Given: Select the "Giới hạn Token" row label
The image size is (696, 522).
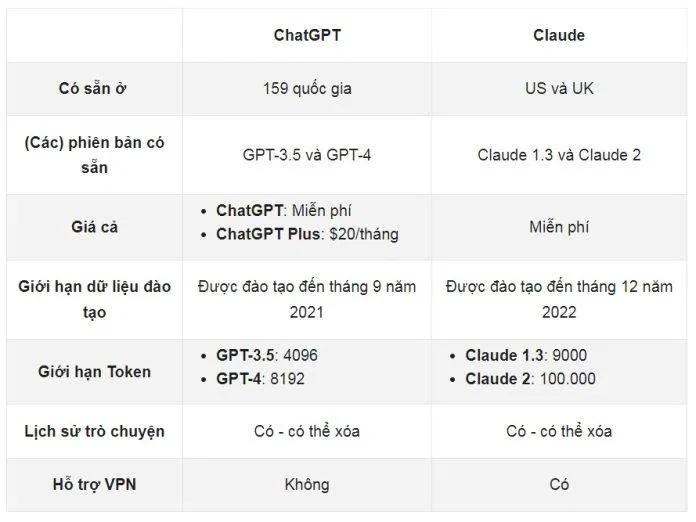Looking at the screenshot, I should 95,371.
